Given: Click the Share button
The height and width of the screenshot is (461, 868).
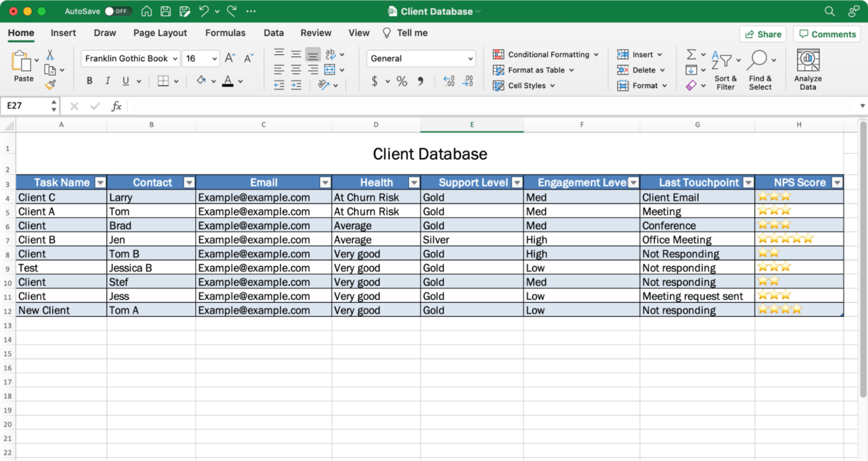Looking at the screenshot, I should click(x=763, y=34).
